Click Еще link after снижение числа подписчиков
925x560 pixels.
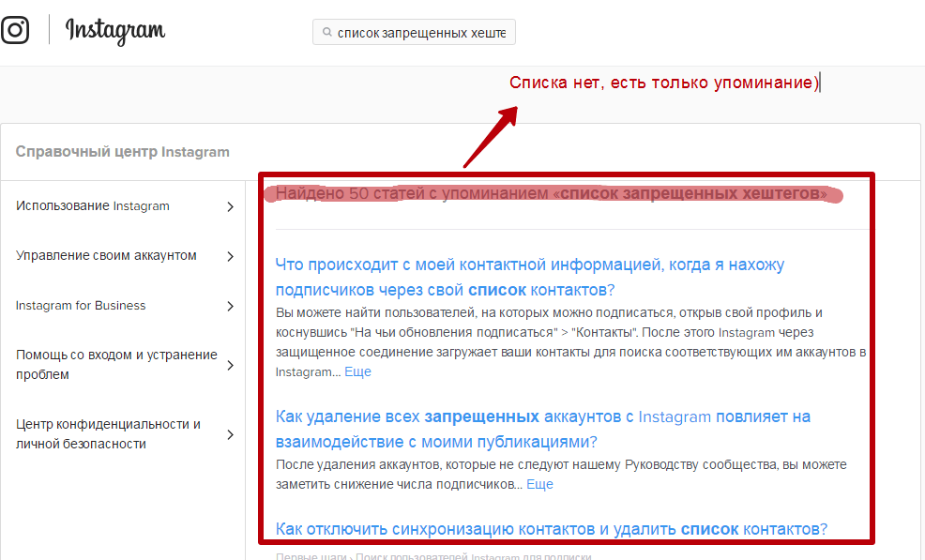coord(539,485)
